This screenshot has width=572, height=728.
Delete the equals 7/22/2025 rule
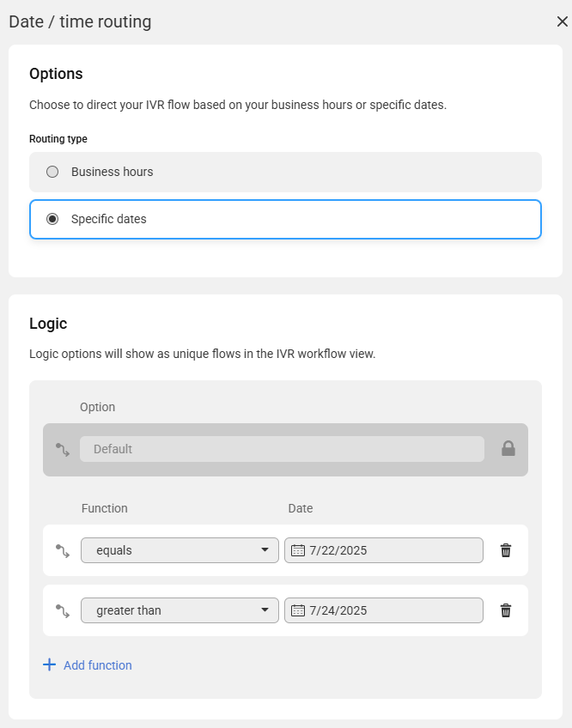(506, 550)
